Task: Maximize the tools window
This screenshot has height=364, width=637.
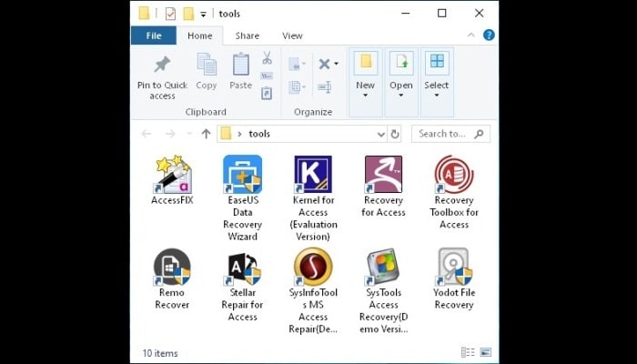Action: coord(442,14)
